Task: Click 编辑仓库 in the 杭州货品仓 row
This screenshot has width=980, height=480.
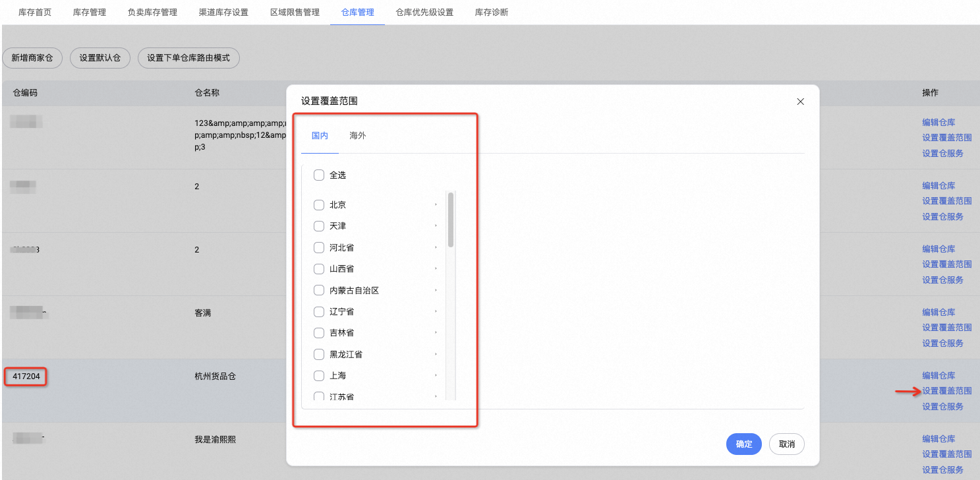Action: 938,376
